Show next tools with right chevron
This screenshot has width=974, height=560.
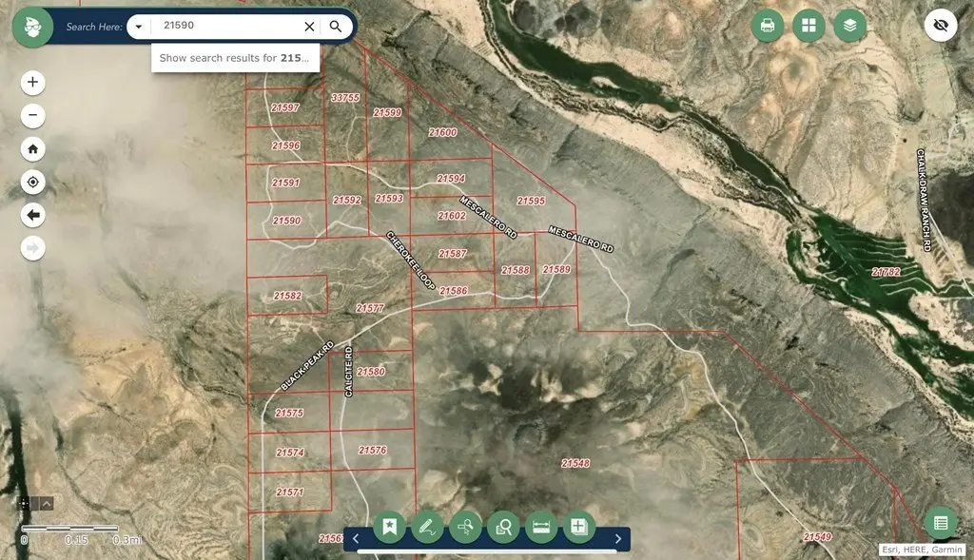(618, 539)
